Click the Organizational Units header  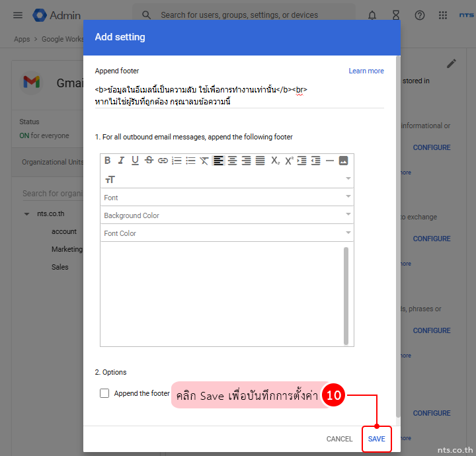(52, 162)
